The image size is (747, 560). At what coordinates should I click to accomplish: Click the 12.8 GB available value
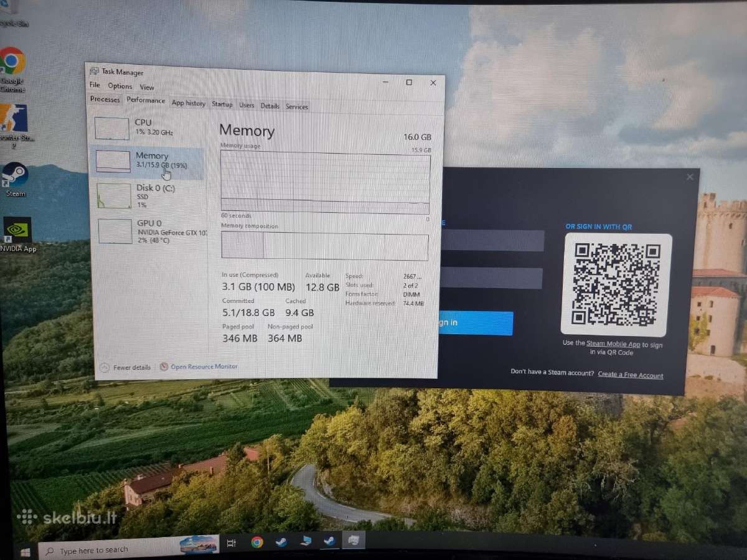tap(322, 287)
